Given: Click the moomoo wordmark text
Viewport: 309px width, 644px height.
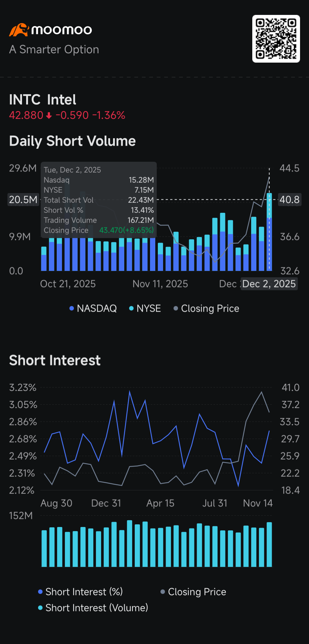Looking at the screenshot, I should [62, 30].
